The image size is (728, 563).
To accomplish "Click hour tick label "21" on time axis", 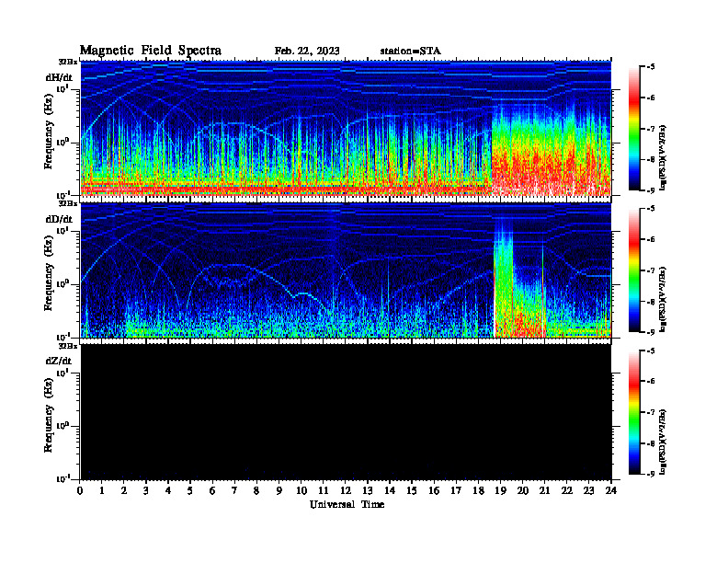I will 544,490.
